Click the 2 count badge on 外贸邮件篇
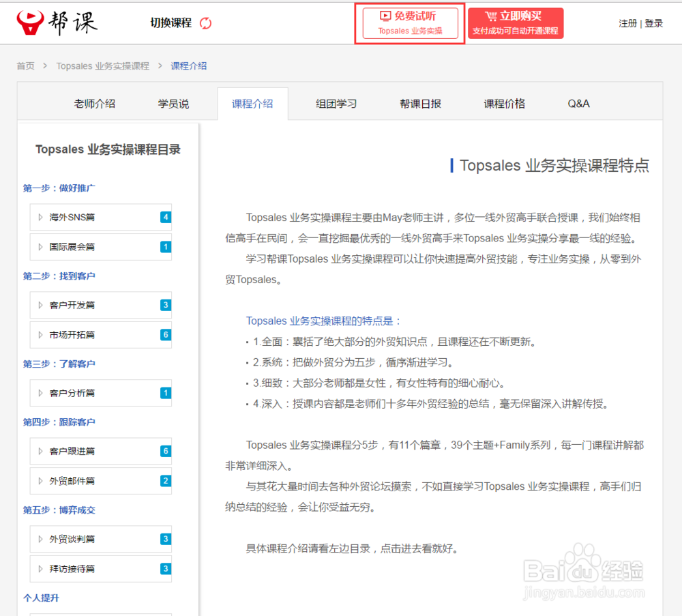The image size is (682, 616). tap(165, 481)
